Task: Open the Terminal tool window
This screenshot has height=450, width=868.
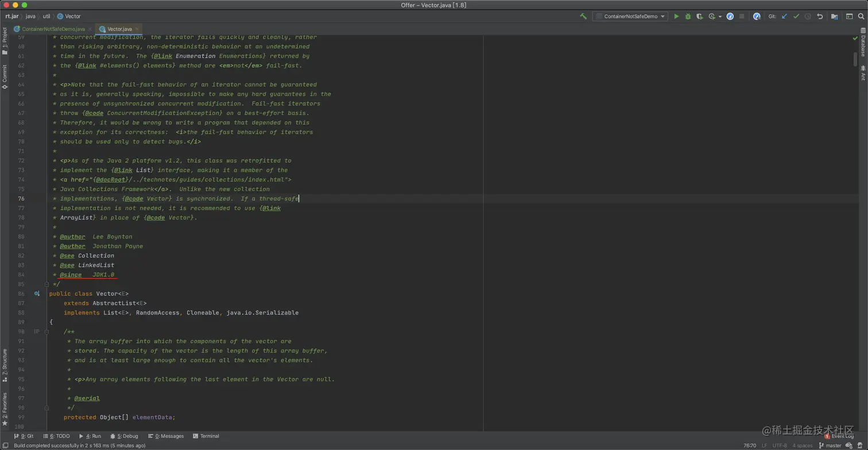Action: click(x=206, y=436)
